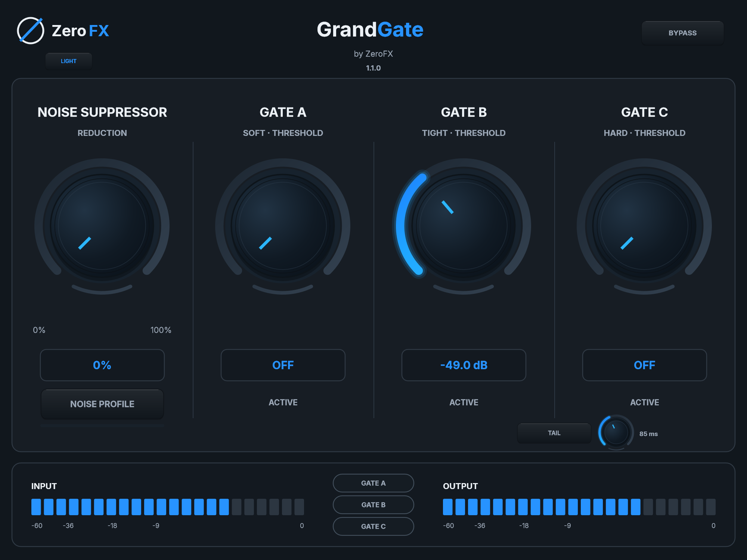Toggle ACTIVE under Gate A

(x=283, y=402)
